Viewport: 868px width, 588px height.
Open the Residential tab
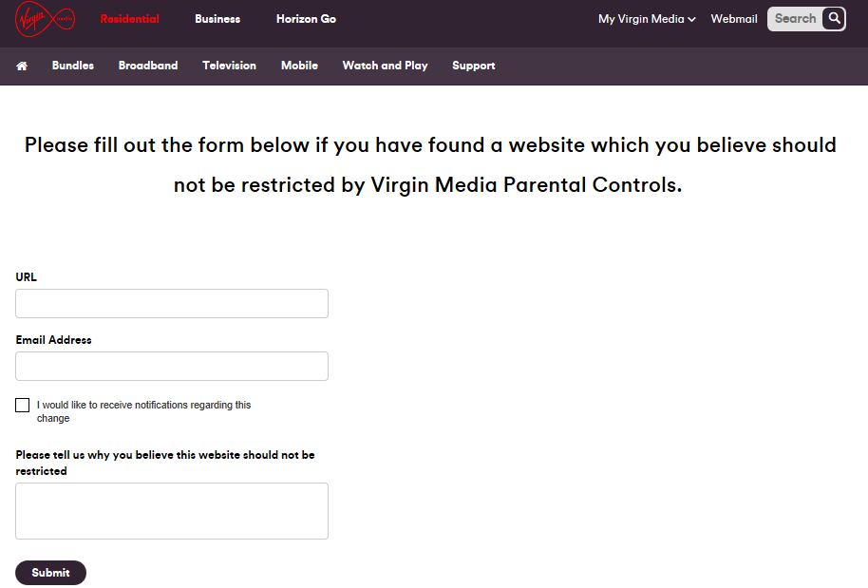tap(129, 19)
